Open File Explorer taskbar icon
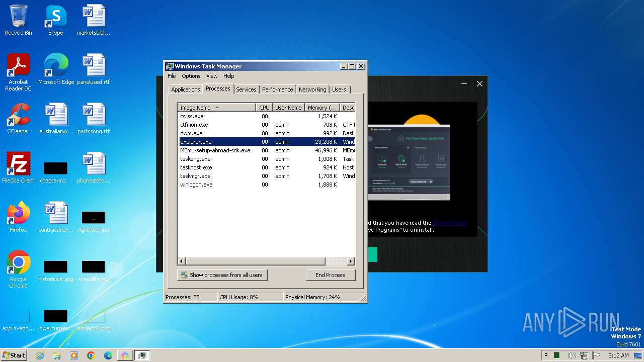644x362 pixels. (x=57, y=355)
